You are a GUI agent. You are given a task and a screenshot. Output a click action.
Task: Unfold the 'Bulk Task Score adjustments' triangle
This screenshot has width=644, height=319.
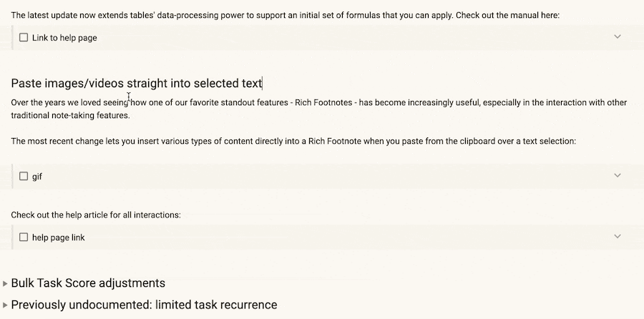(5, 283)
